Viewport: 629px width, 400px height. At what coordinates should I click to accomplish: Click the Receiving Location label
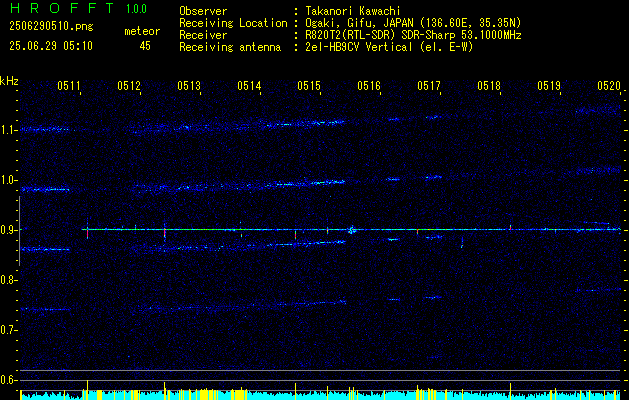pyautogui.click(x=233, y=23)
